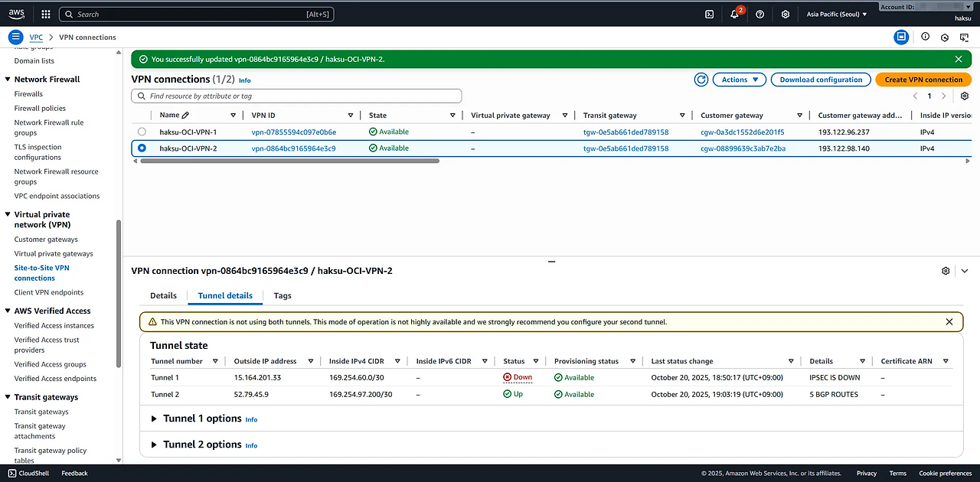
Task: Open the AWS services grid menu
Action: pos(46,14)
